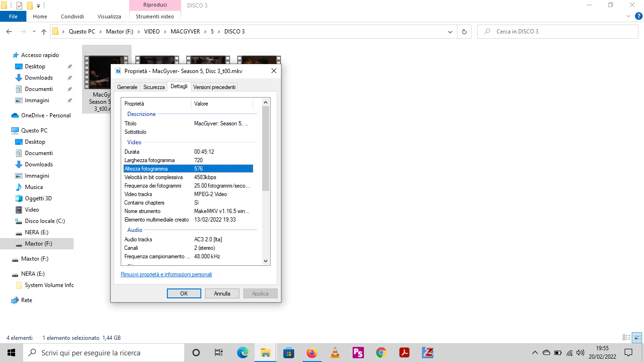Switch to the Generale properties tab

coord(127,87)
